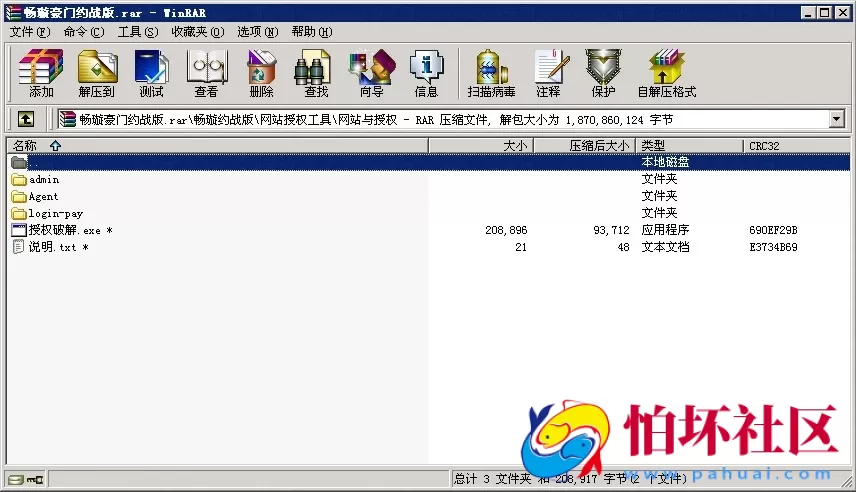The height and width of the screenshot is (492, 856).
Task: Open the Tools (工具) menu
Action: point(137,32)
